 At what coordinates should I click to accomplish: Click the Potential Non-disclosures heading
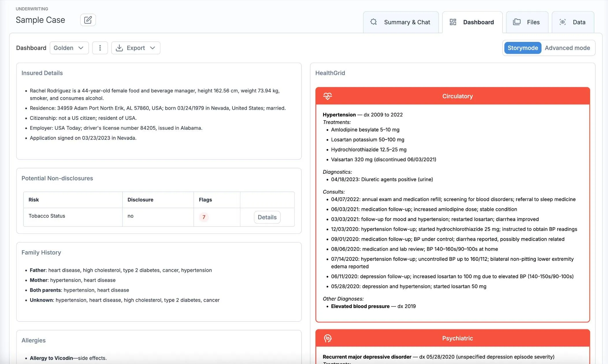(x=57, y=178)
